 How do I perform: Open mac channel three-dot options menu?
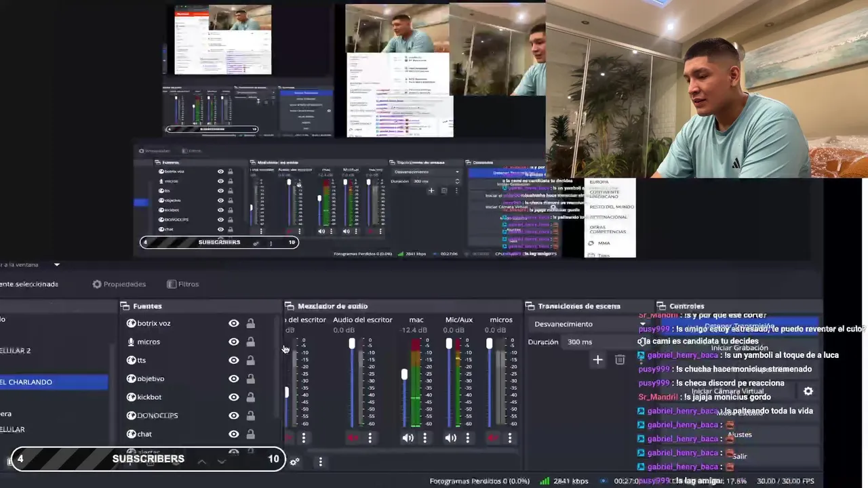425,438
